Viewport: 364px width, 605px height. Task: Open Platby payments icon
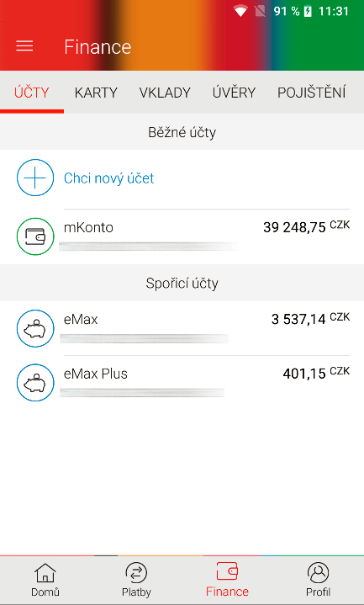(136, 572)
